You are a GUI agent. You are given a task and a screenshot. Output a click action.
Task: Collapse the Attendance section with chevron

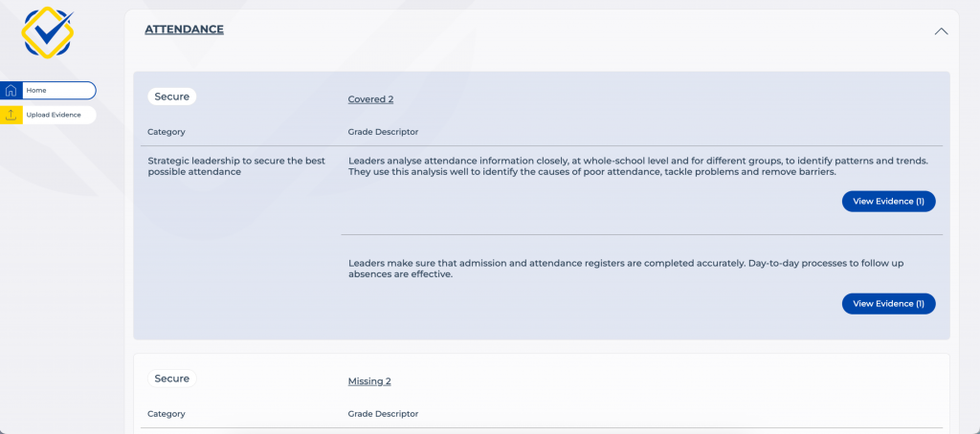941,31
